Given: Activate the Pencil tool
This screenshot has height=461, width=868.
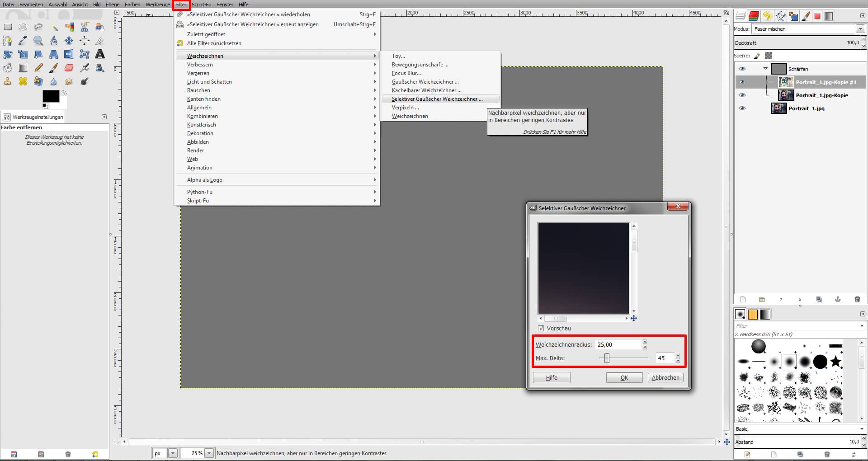Looking at the screenshot, I should [x=38, y=68].
